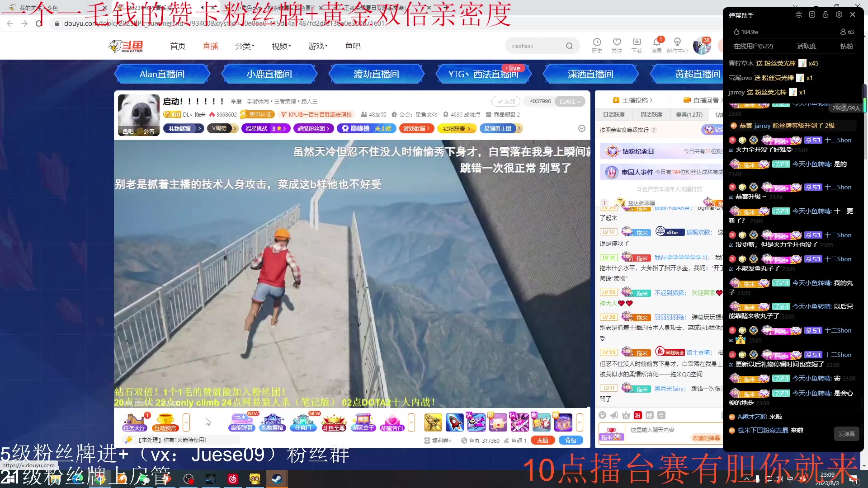Click the 这里输入聊天内容 chat input field
The image size is (868, 488).
[652, 430]
